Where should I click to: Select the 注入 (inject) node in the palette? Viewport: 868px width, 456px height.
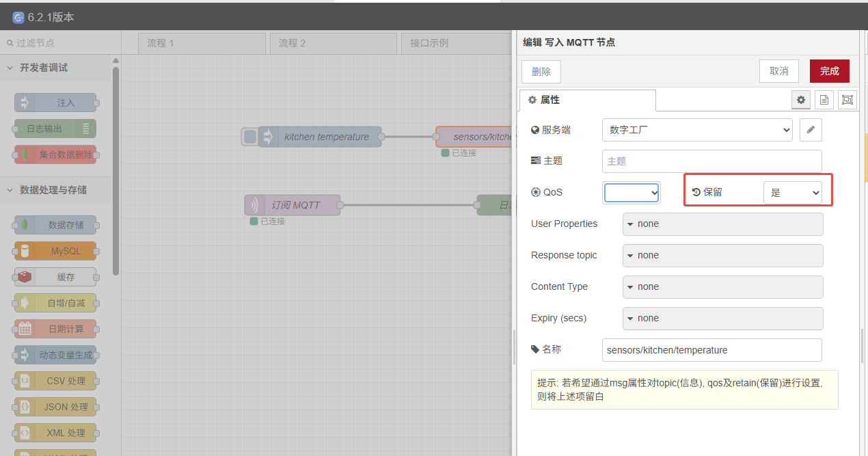[55, 103]
